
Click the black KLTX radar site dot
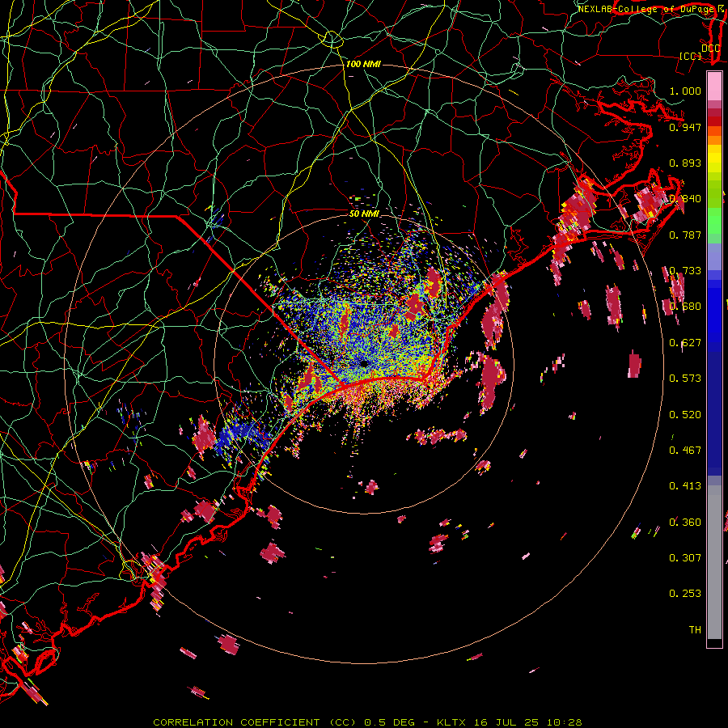pos(364,363)
